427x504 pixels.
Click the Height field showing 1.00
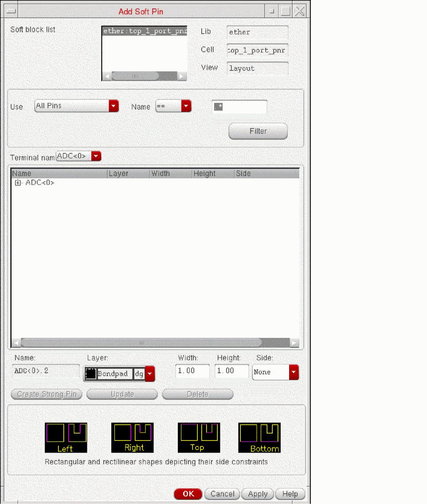pos(231,371)
